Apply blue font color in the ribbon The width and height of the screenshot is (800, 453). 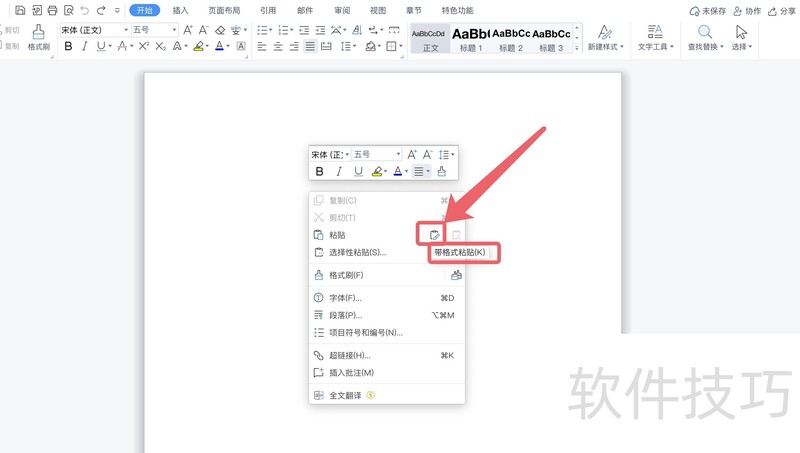pos(219,46)
